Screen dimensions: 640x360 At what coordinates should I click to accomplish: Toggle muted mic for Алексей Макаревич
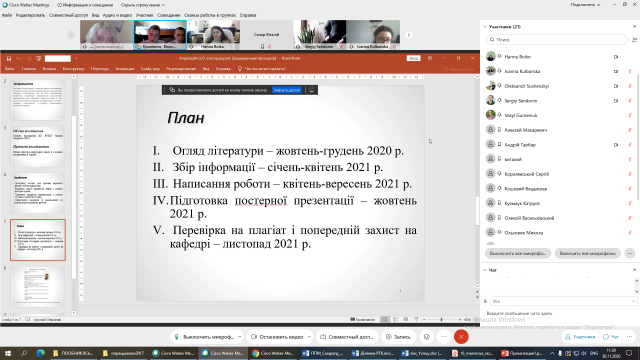click(629, 130)
